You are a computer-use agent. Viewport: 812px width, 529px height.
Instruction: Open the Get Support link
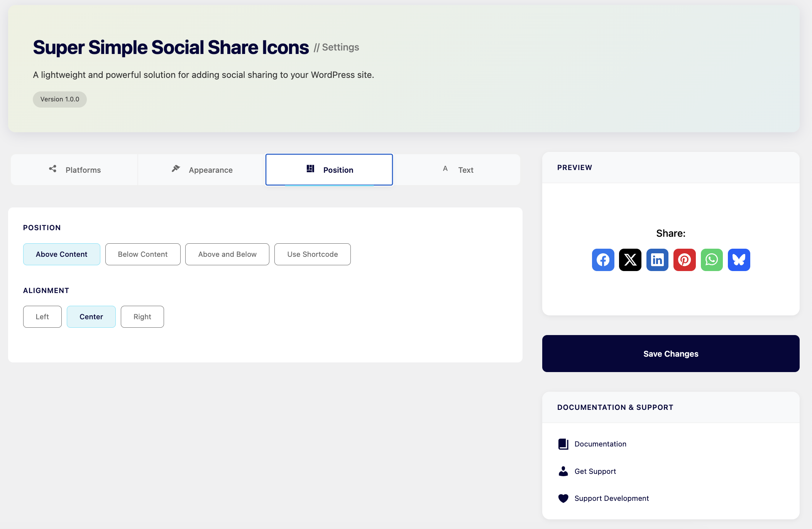pos(595,471)
